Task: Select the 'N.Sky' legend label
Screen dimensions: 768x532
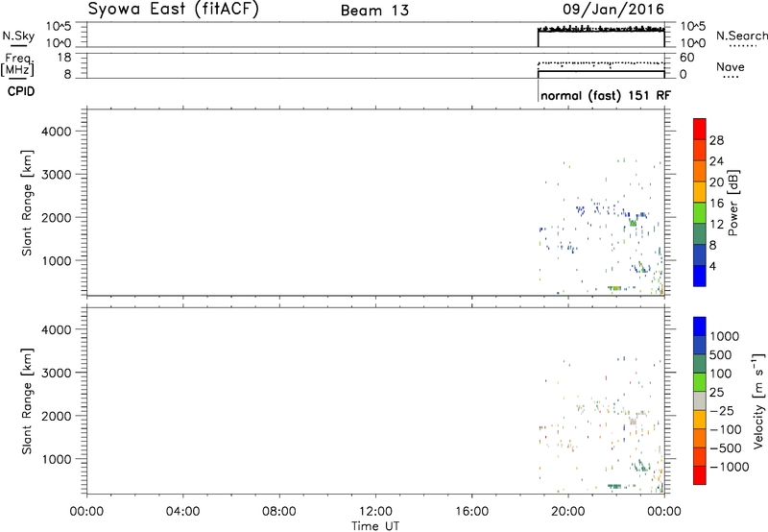Action: (18, 36)
